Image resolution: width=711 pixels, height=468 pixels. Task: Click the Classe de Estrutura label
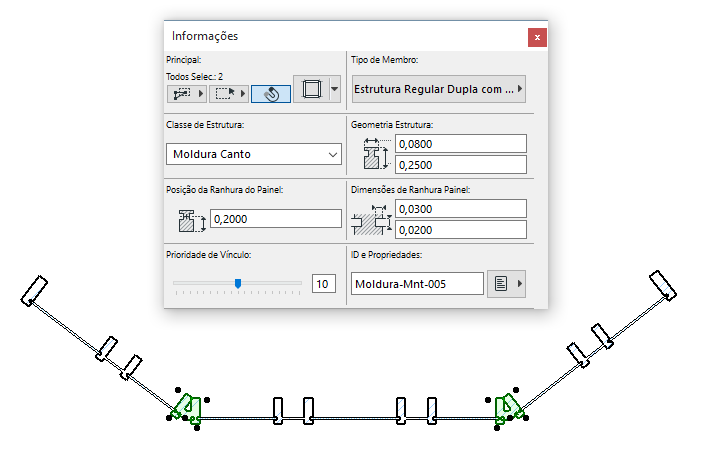point(205,125)
